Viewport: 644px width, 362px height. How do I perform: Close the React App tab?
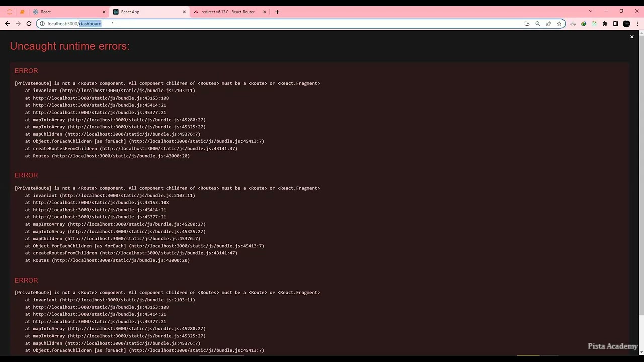point(184,12)
